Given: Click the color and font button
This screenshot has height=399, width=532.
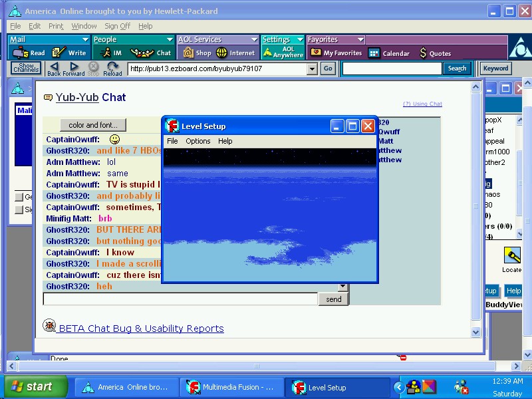Looking at the screenshot, I should coord(93,125).
